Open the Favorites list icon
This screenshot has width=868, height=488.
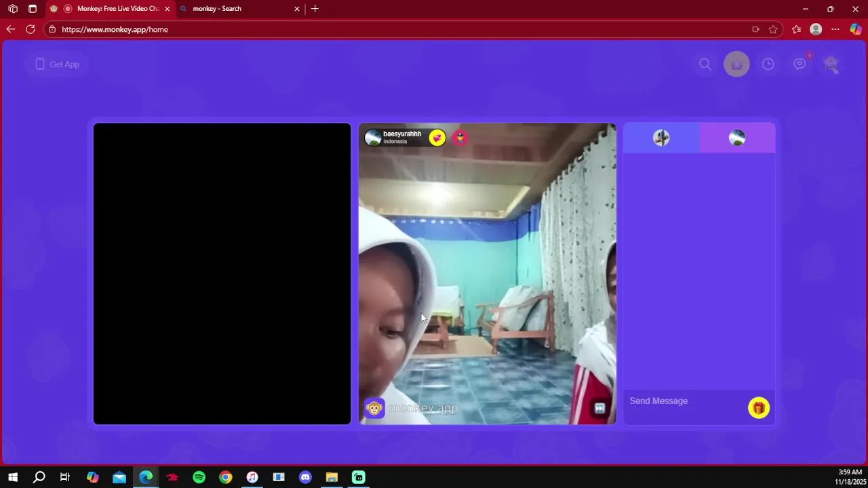796,29
